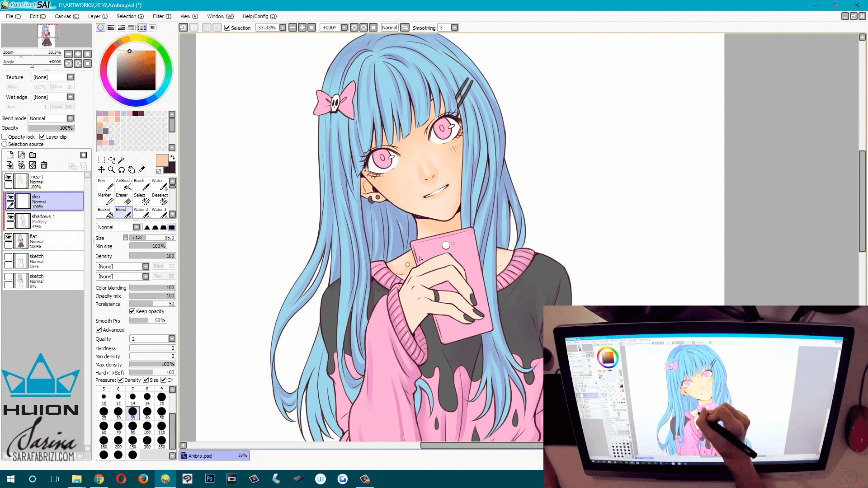This screenshot has height=488, width=868.
Task: Open the Layer menu
Action: coord(98,16)
